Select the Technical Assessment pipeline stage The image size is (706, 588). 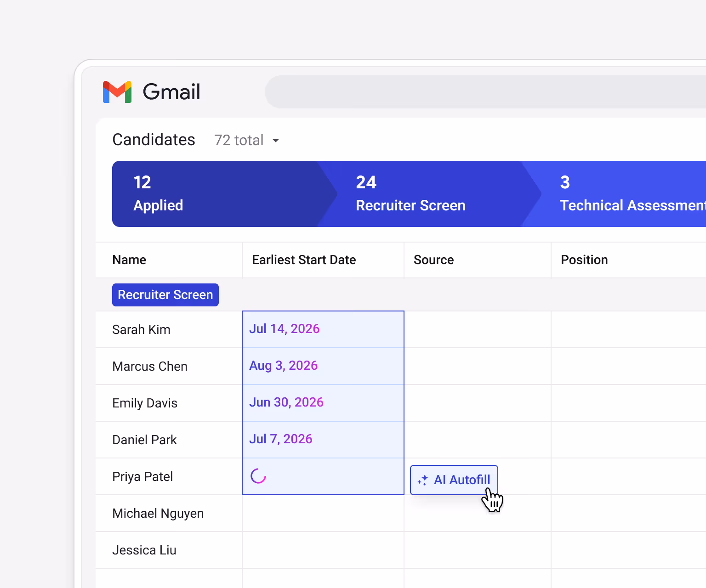click(x=614, y=194)
